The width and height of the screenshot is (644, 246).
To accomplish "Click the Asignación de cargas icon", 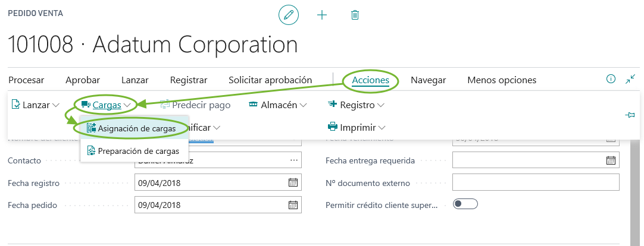I will 91,128.
